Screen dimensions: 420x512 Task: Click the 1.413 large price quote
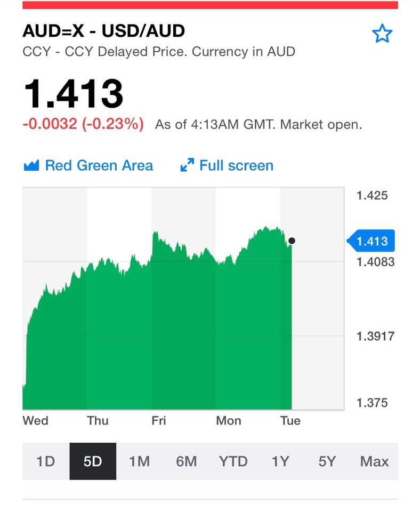(x=74, y=94)
